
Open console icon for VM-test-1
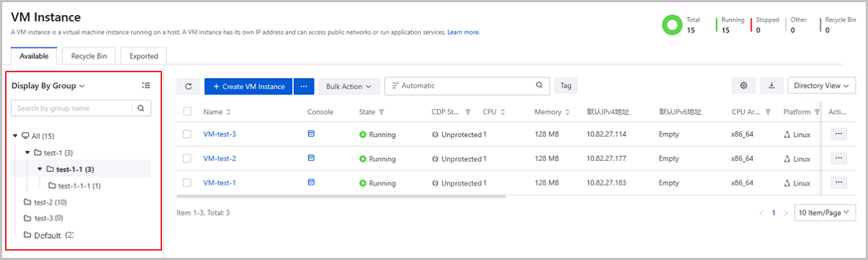click(x=312, y=183)
